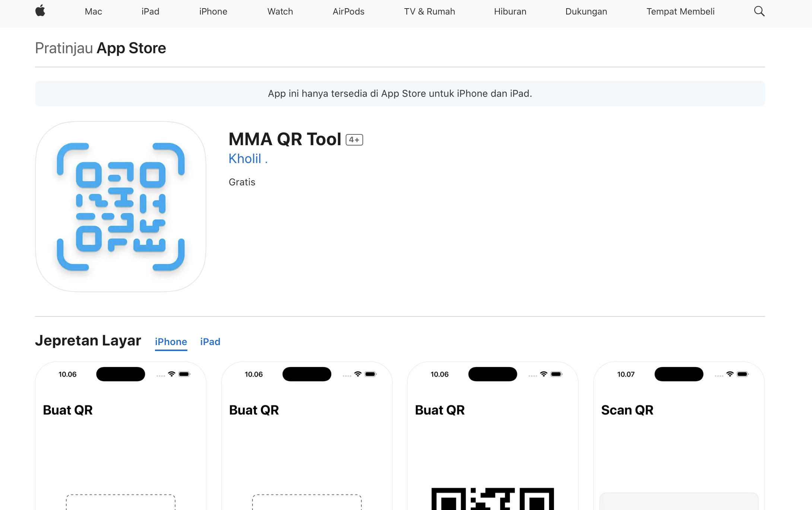The width and height of the screenshot is (812, 510).
Task: Open TV & Rumah menu
Action: (429, 12)
